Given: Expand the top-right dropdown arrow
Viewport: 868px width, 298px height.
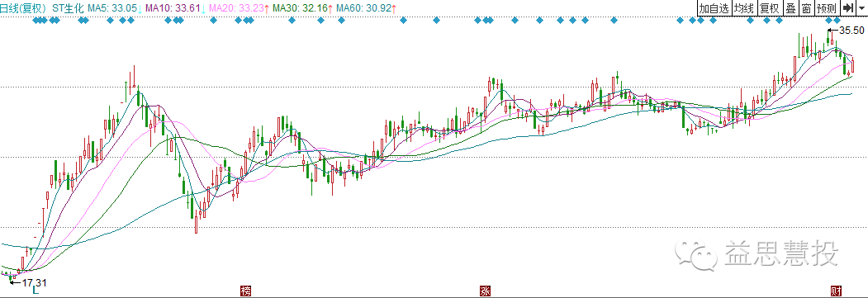Looking at the screenshot, I should coord(861,8).
